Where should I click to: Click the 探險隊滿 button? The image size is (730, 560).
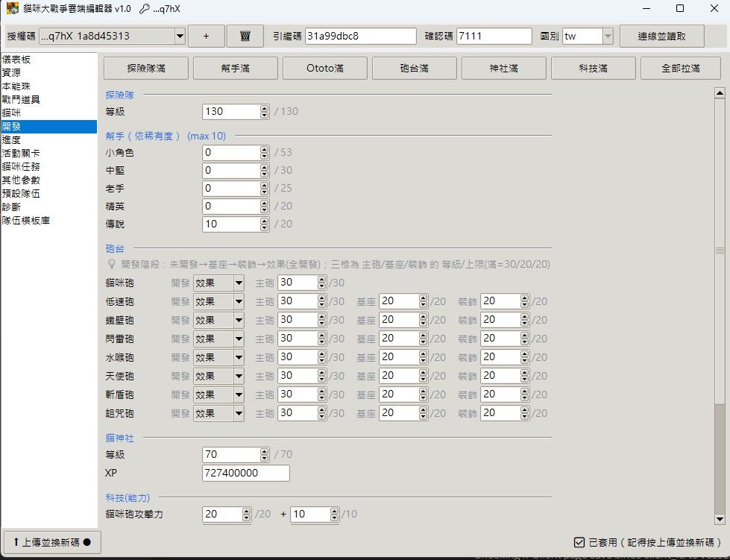(x=146, y=69)
